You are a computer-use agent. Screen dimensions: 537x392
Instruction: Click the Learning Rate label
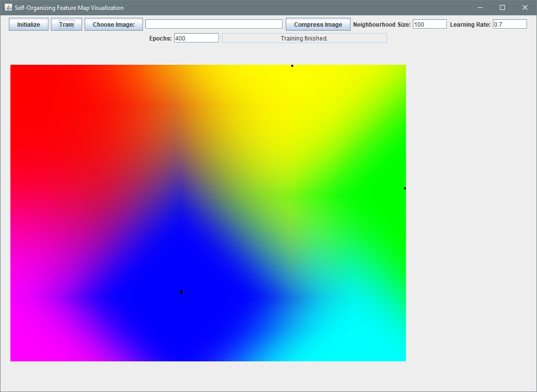[470, 25]
